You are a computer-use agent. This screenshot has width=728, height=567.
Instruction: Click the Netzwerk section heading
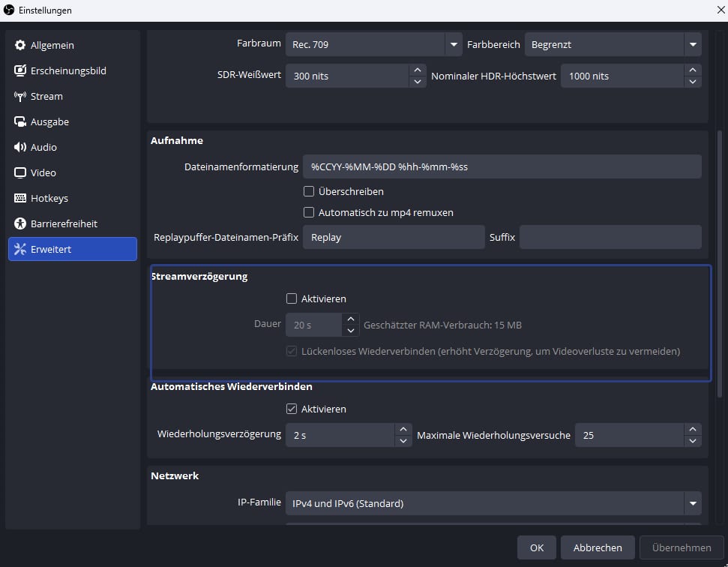click(175, 475)
